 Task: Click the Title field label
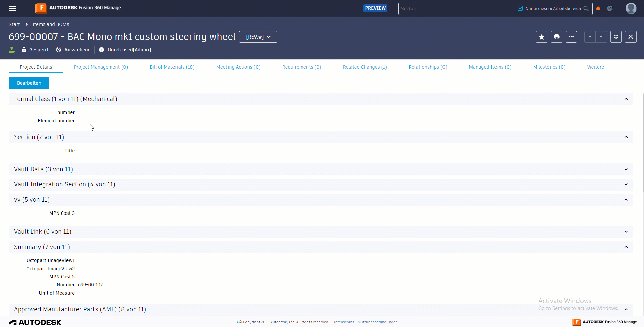(70, 151)
